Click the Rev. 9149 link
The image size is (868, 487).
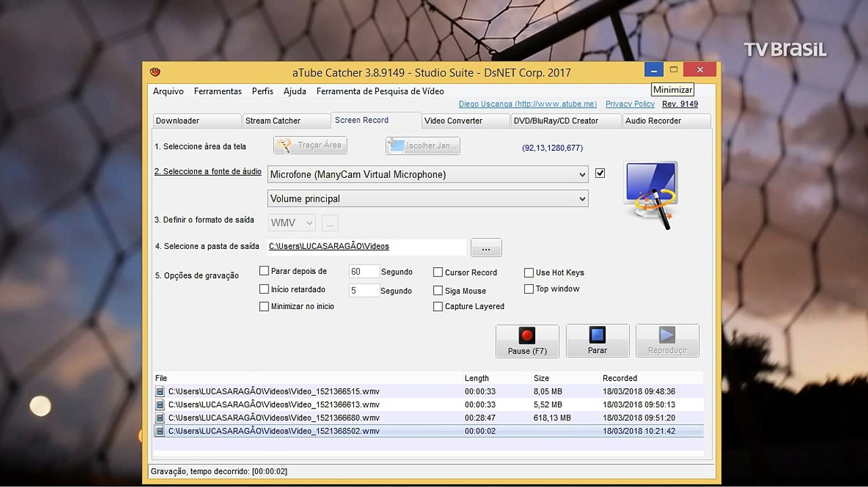[680, 104]
